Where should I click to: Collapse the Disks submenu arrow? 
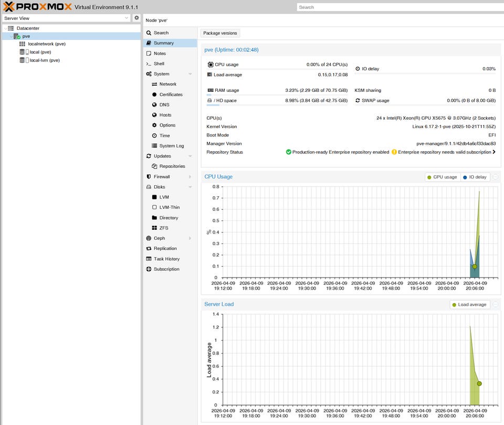coord(190,187)
